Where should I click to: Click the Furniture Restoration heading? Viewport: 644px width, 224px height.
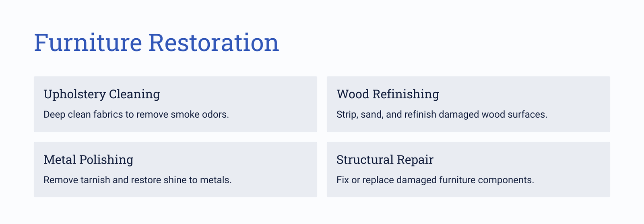tap(156, 43)
